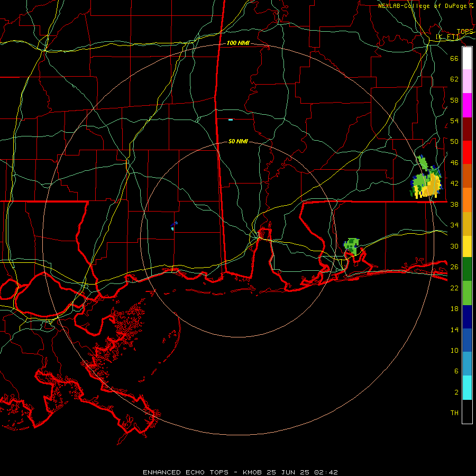Image resolution: width=476 pixels, height=476 pixels.
Task: Click the 'KMOB' station identifier in the caption
Action: (x=253, y=472)
